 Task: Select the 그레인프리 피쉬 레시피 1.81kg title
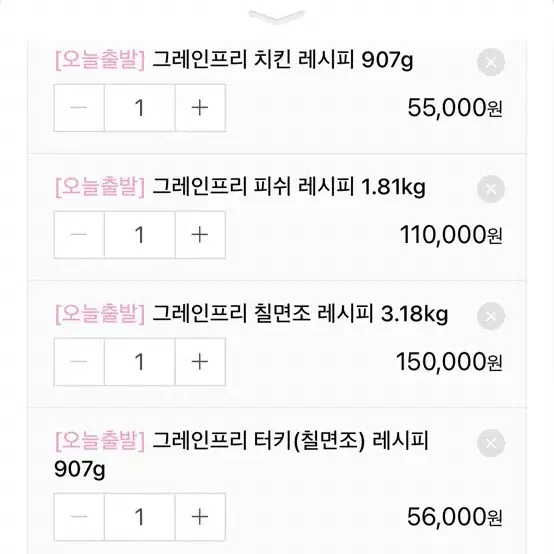pos(289,187)
